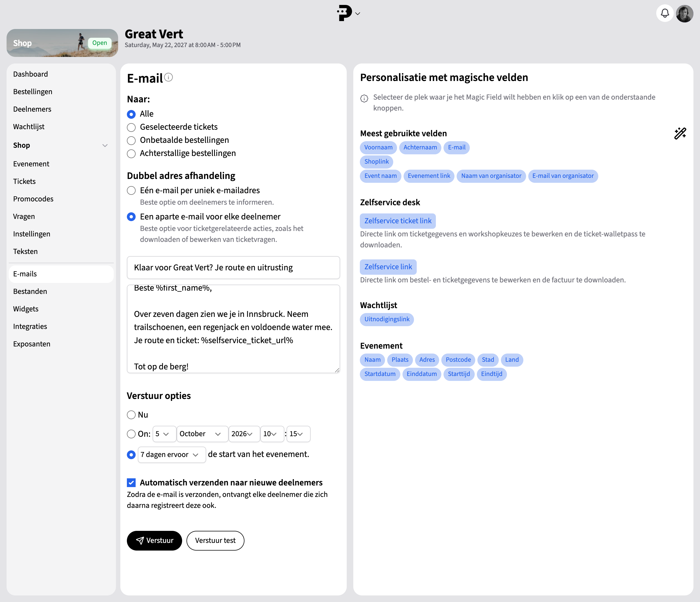Click the email subject input field

(233, 267)
